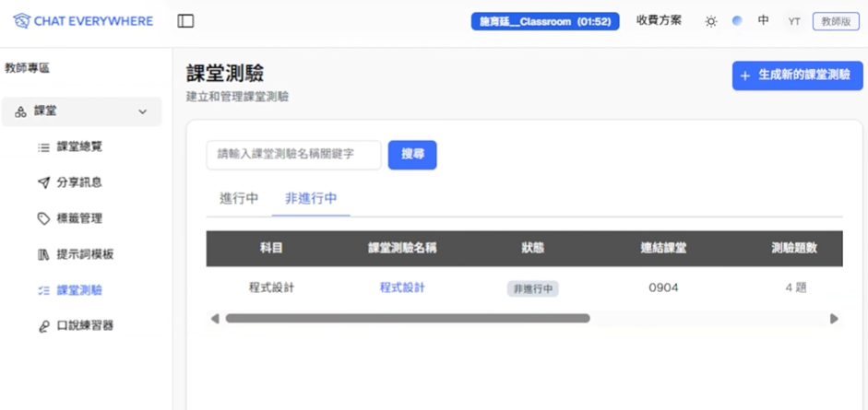Image resolution: width=868 pixels, height=410 pixels.
Task: Switch light mode with sun icon
Action: tap(711, 21)
